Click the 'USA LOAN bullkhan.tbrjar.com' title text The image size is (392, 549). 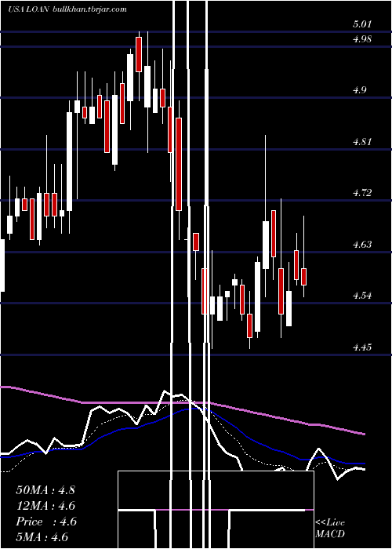[67, 9]
